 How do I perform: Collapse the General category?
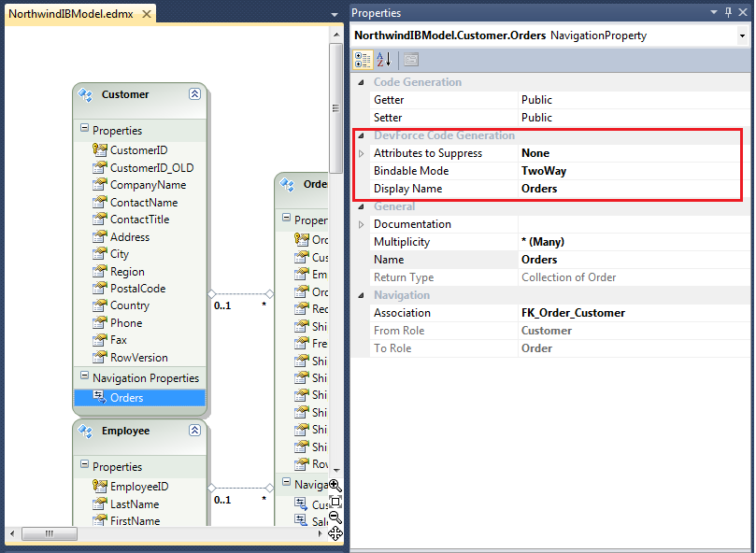coord(361,206)
